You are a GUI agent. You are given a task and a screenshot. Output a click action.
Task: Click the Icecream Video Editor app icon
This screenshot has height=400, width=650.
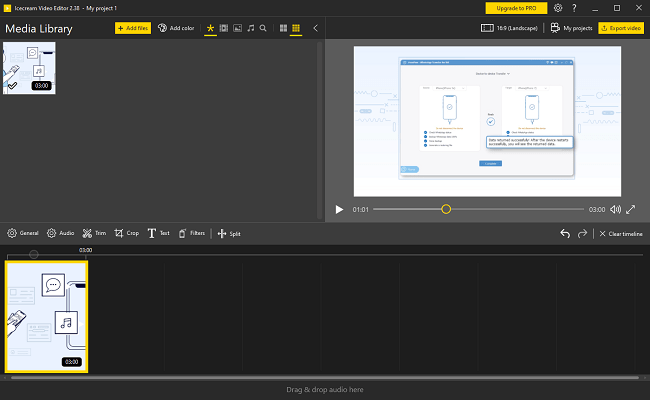pos(7,8)
